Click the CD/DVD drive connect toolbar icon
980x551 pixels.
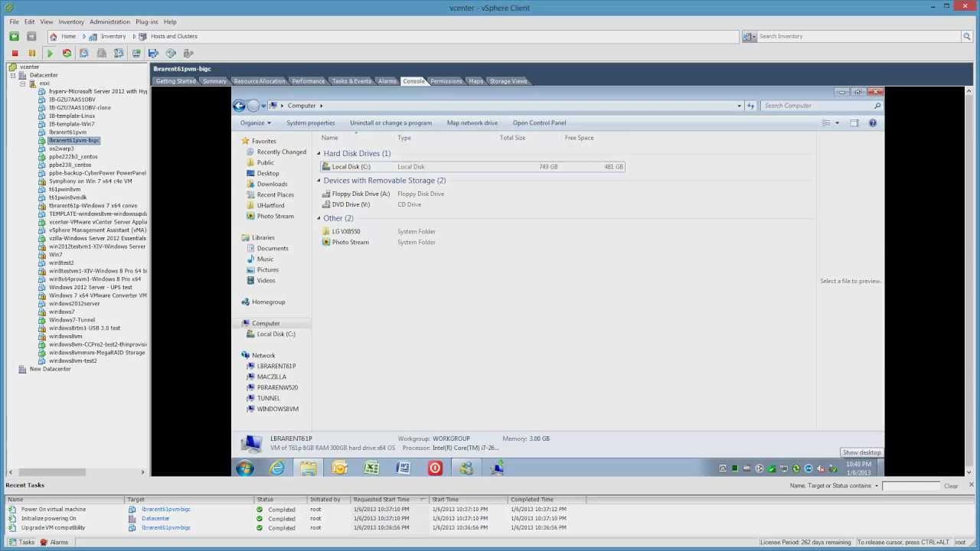pyautogui.click(x=171, y=54)
